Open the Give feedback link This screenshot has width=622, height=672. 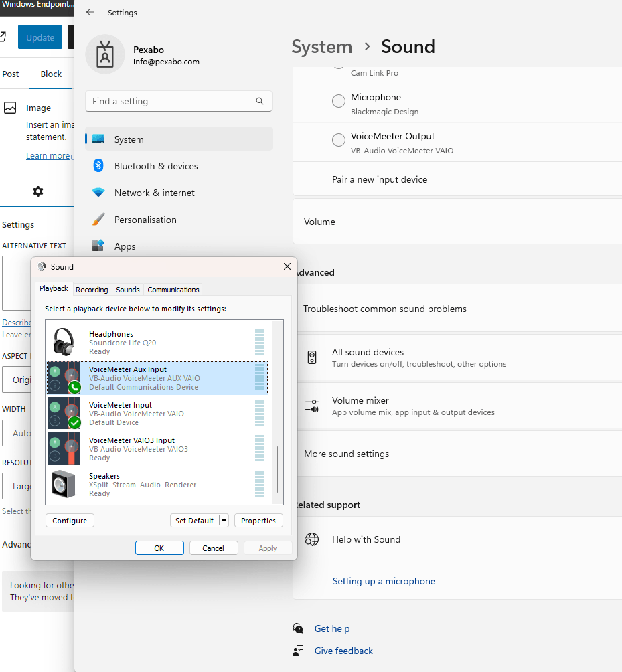click(343, 651)
